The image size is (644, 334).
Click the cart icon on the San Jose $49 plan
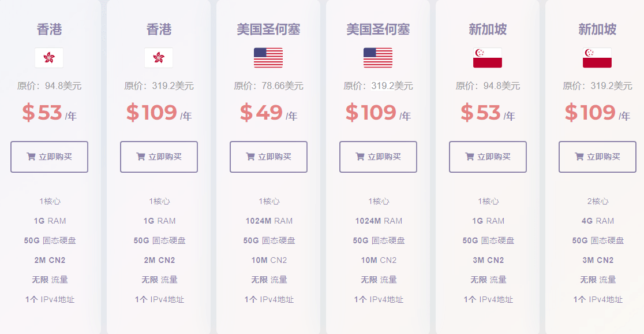[x=250, y=157]
